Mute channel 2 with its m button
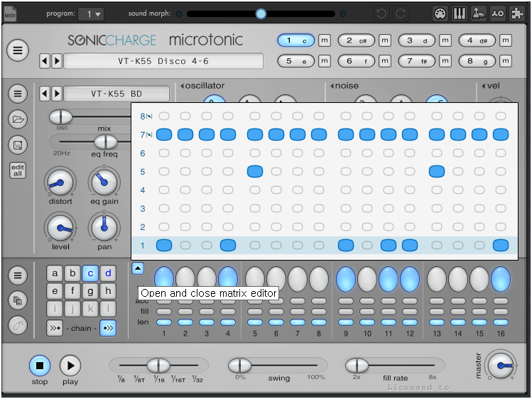Image resolution: width=532 pixels, height=399 pixels. pos(385,40)
